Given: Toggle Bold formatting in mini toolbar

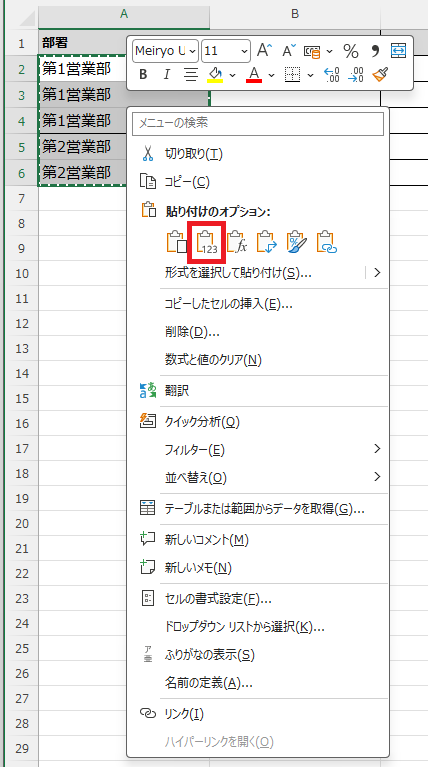Looking at the screenshot, I should tap(143, 74).
